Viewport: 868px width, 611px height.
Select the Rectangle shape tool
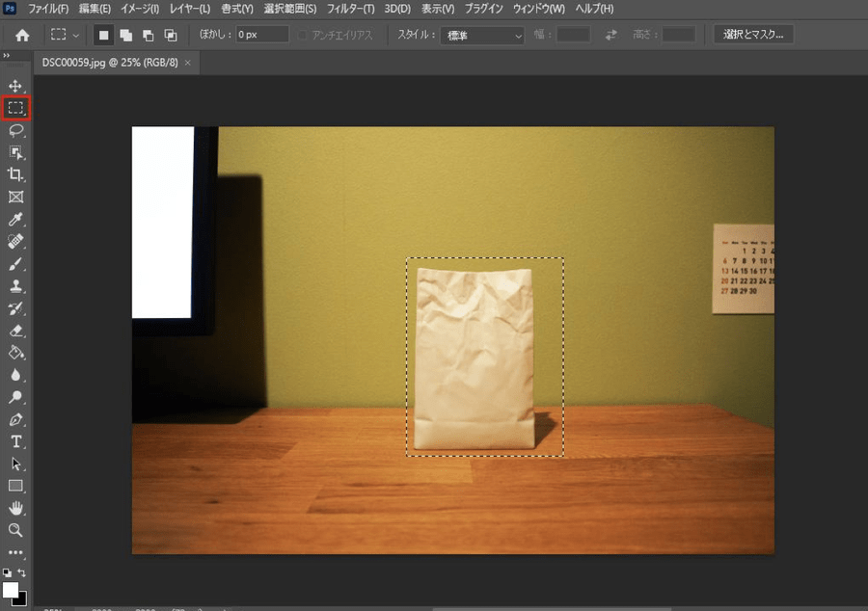coord(15,486)
